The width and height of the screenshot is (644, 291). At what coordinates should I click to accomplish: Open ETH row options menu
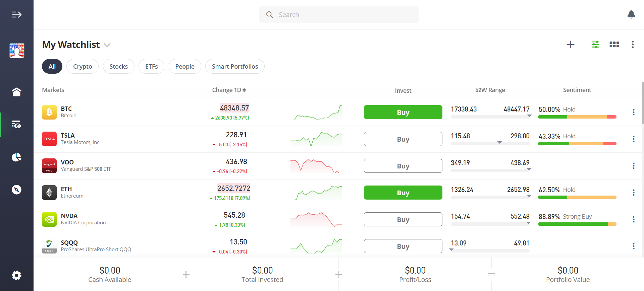pyautogui.click(x=634, y=193)
